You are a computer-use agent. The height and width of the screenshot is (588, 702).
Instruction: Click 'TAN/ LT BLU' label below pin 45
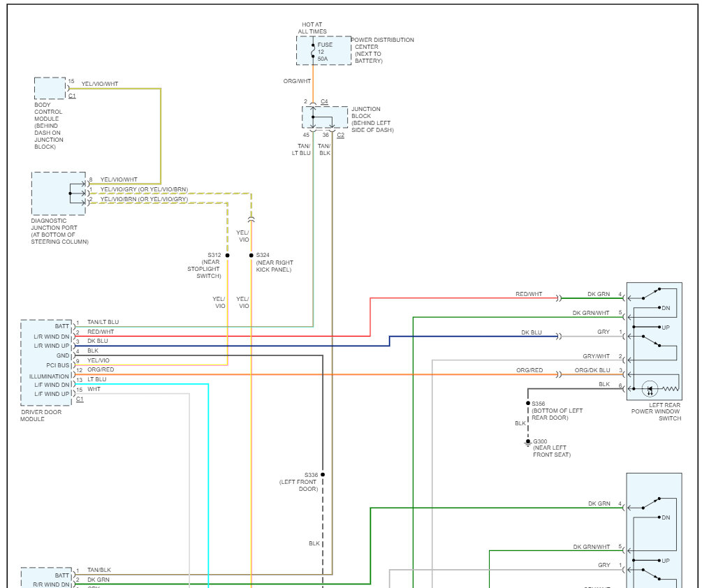coord(301,149)
